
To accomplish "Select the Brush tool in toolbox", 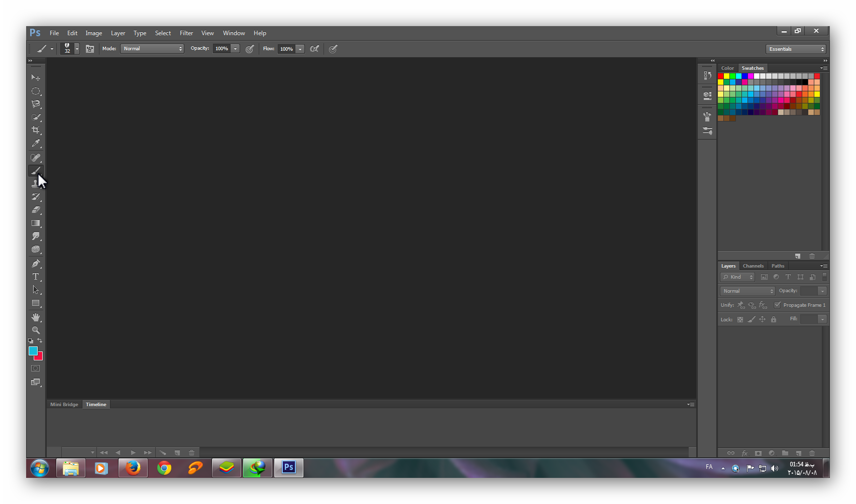I will coord(36,171).
